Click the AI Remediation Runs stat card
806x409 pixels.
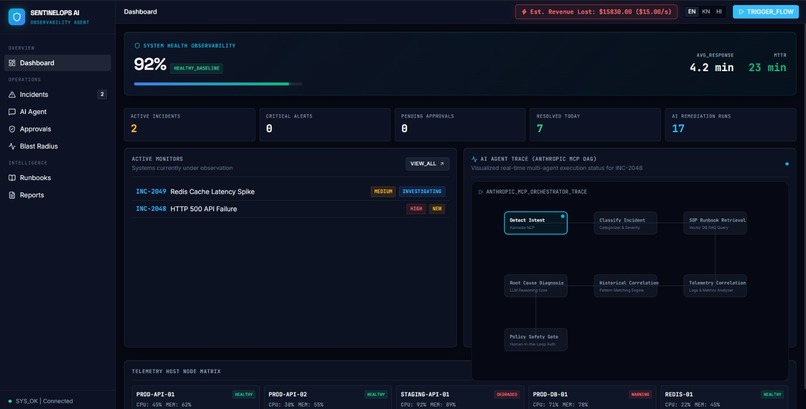[x=730, y=124]
